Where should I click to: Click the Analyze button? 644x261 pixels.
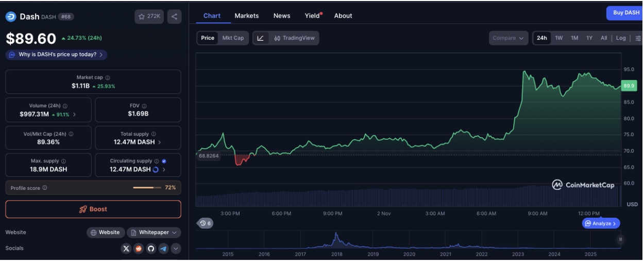601,223
